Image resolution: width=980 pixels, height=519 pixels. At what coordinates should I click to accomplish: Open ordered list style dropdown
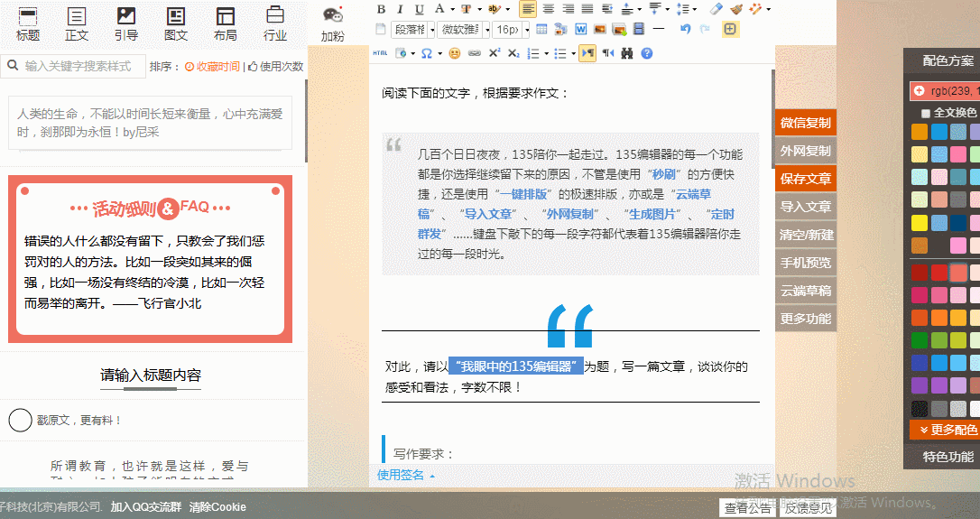pyautogui.click(x=547, y=53)
